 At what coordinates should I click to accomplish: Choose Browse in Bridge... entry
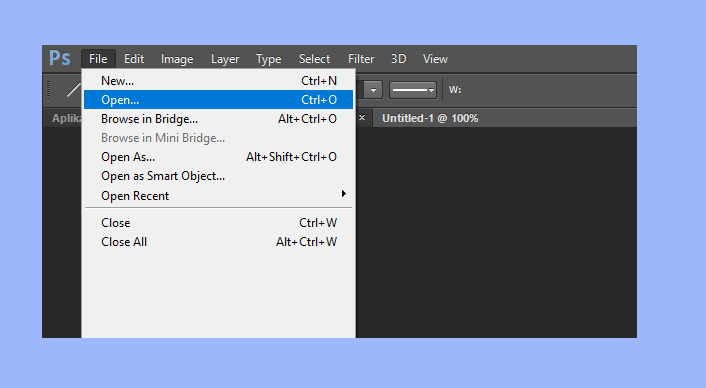pos(218,119)
